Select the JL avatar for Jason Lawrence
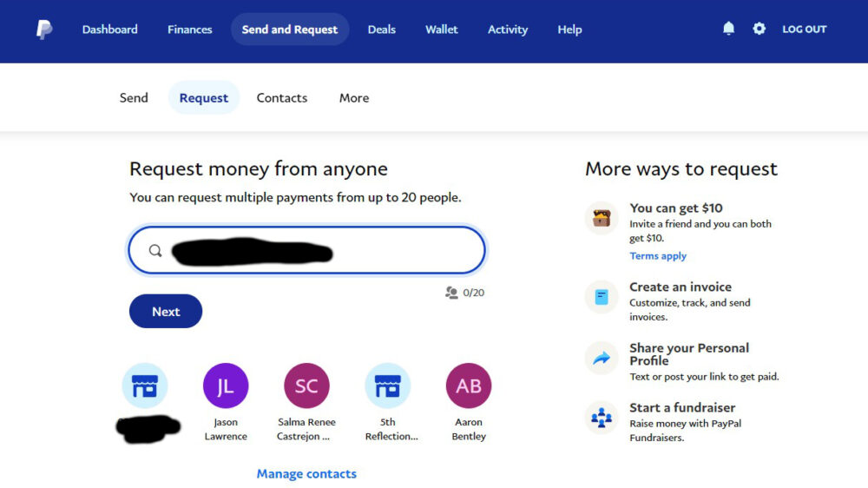Screen dimensions: 868x488 (226, 386)
